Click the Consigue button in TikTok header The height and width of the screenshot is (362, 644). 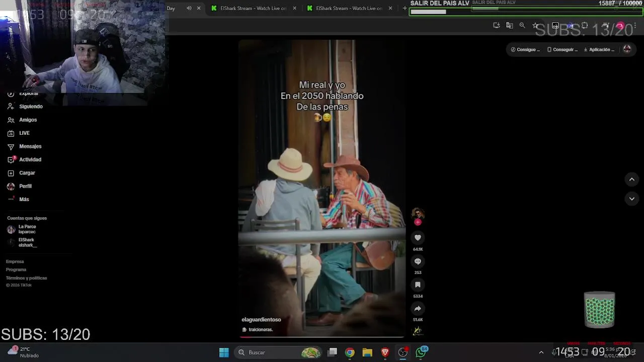[x=525, y=50]
